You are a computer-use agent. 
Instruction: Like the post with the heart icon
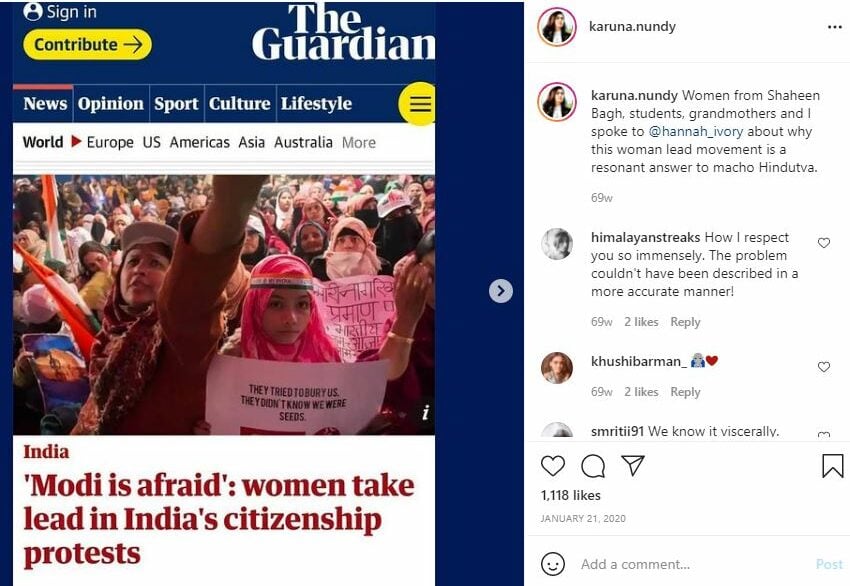(x=552, y=466)
